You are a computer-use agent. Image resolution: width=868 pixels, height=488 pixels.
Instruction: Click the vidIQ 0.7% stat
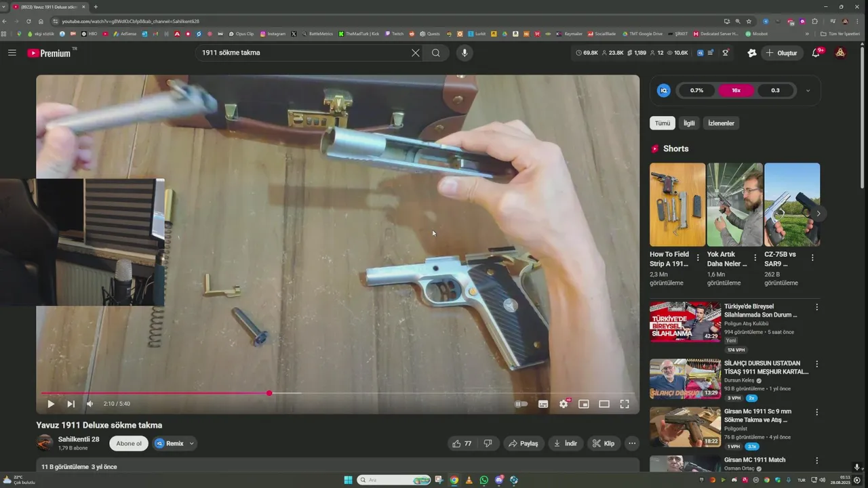[x=696, y=90]
